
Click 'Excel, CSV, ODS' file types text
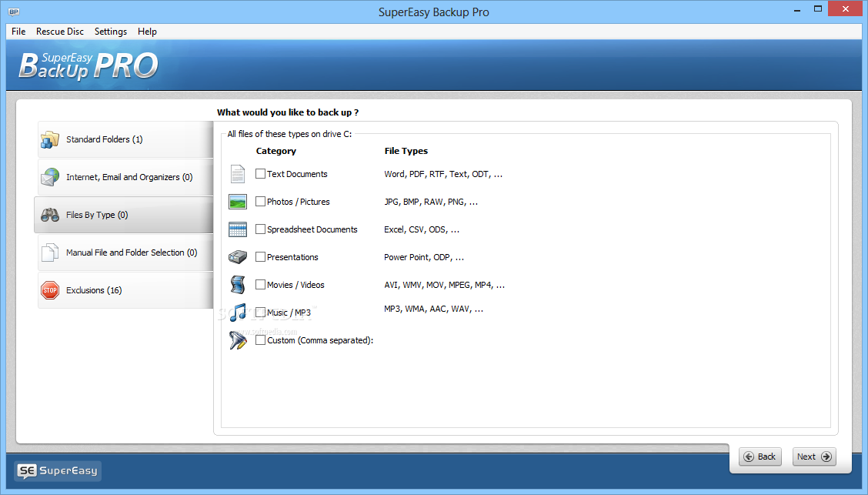pos(421,229)
